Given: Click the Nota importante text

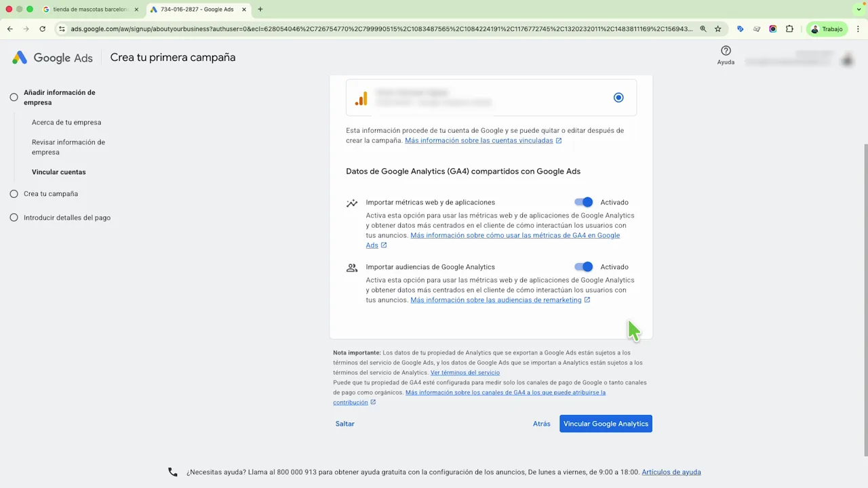Looking at the screenshot, I should [x=357, y=353].
